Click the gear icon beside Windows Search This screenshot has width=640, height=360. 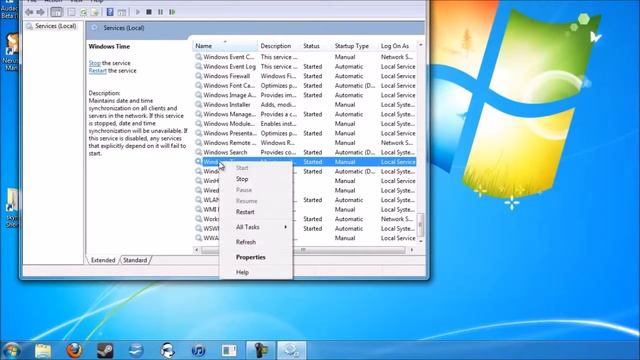[x=198, y=152]
